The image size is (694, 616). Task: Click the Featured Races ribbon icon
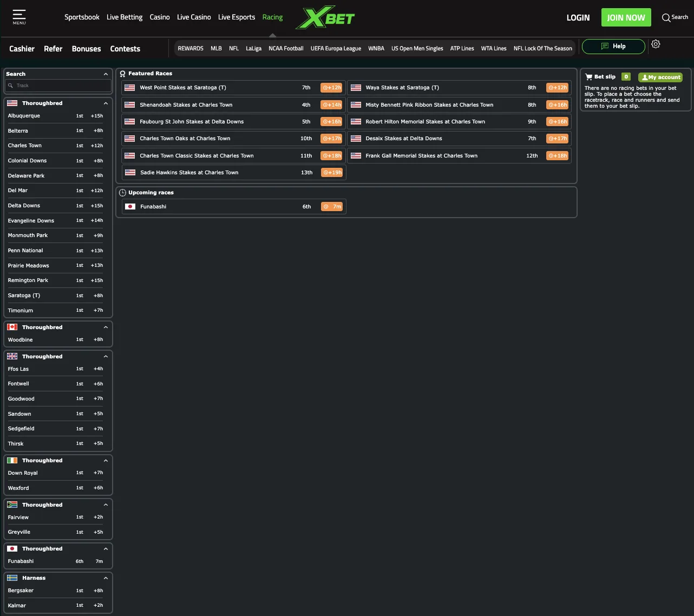click(x=123, y=74)
